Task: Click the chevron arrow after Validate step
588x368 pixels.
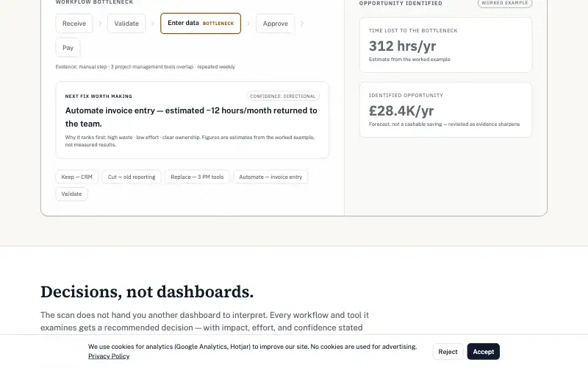Action: 153,24
